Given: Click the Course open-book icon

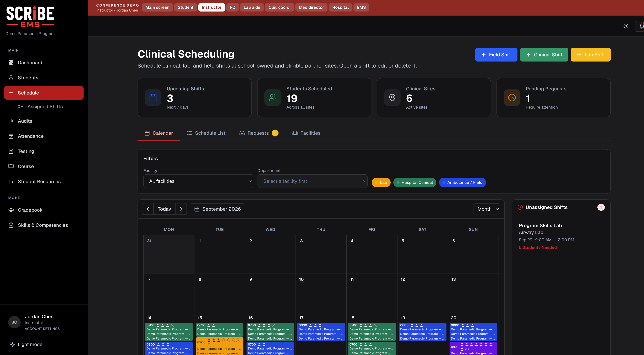Looking at the screenshot, I should coord(11,166).
